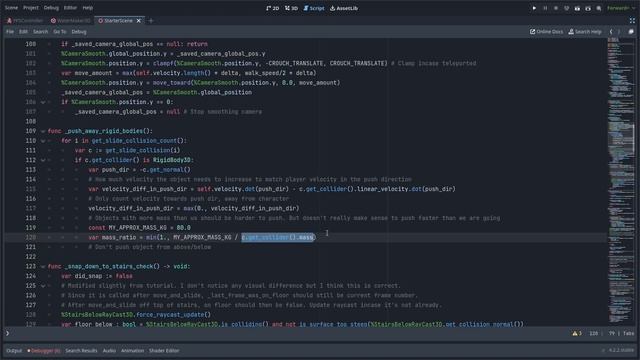
Task: Switch to the 3D workspace
Action: point(291,8)
